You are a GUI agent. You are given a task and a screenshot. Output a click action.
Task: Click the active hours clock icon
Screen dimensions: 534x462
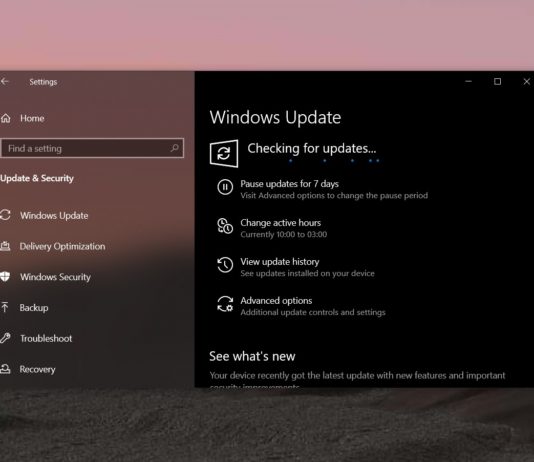tap(225, 226)
